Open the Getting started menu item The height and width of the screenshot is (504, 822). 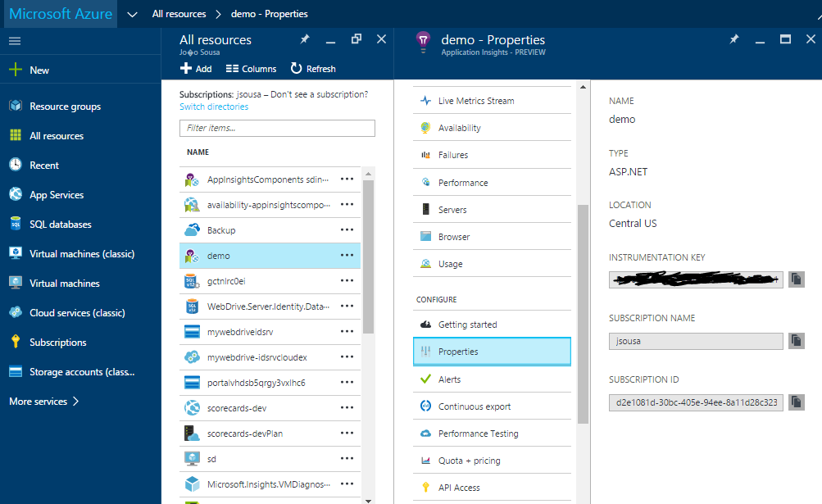coord(492,324)
